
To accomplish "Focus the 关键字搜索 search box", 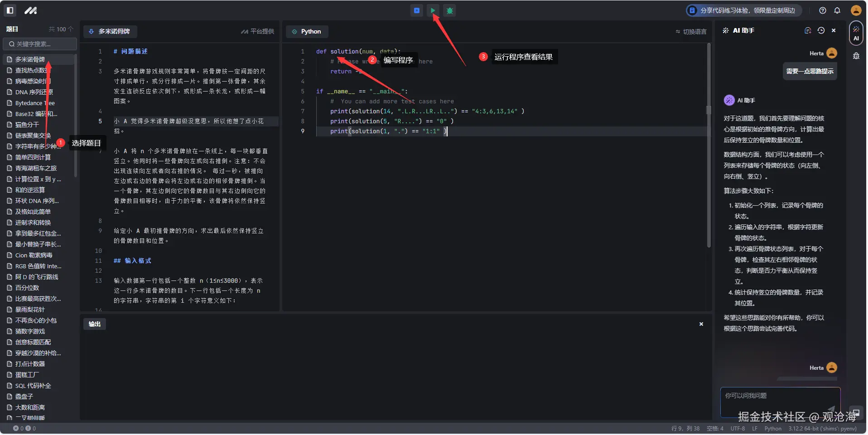I will point(40,44).
